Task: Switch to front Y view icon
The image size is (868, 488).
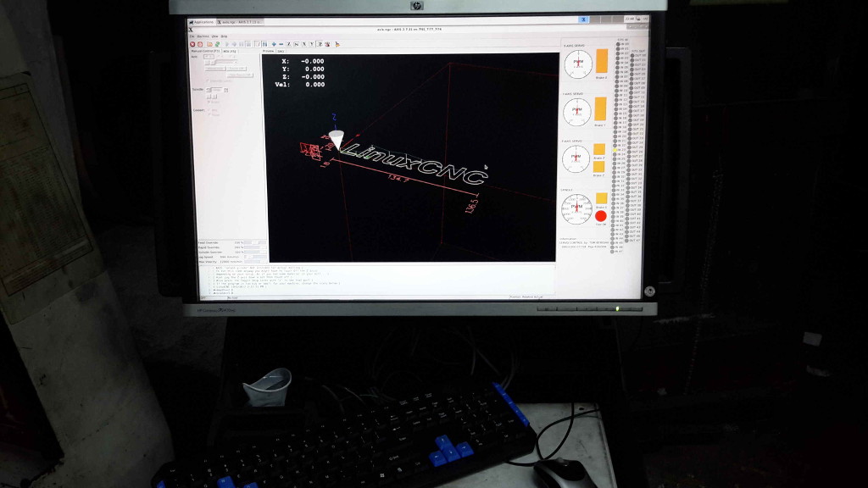Action: 312,44
